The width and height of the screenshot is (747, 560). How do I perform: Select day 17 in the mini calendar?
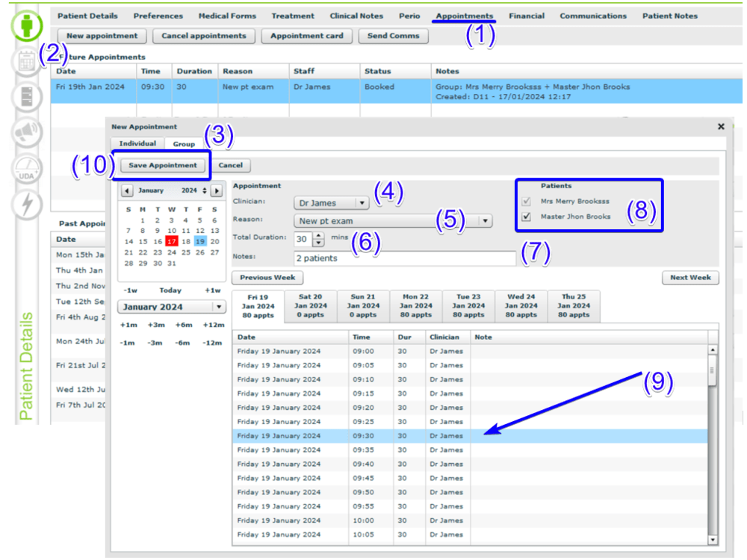tap(172, 241)
